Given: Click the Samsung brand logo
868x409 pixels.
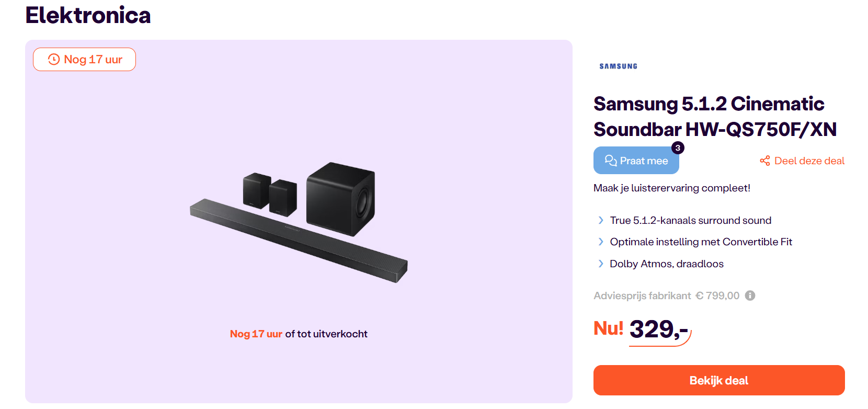Looking at the screenshot, I should 618,66.
